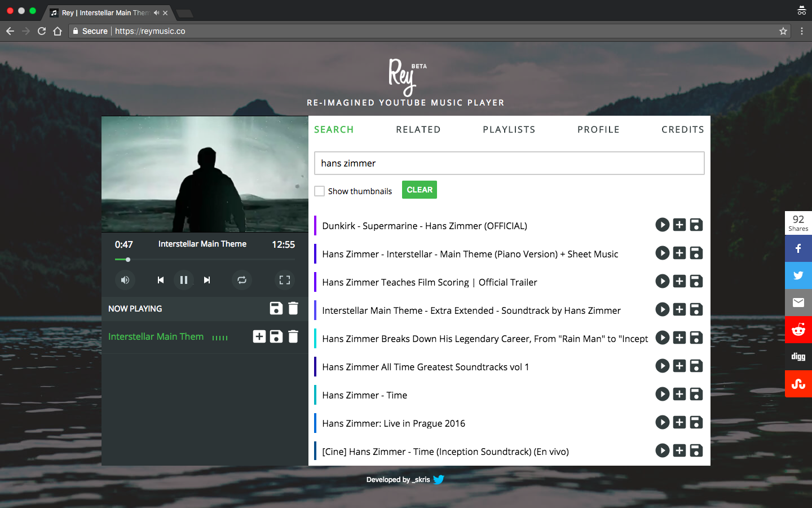Mute the player volume
The image size is (812, 508).
coord(125,280)
